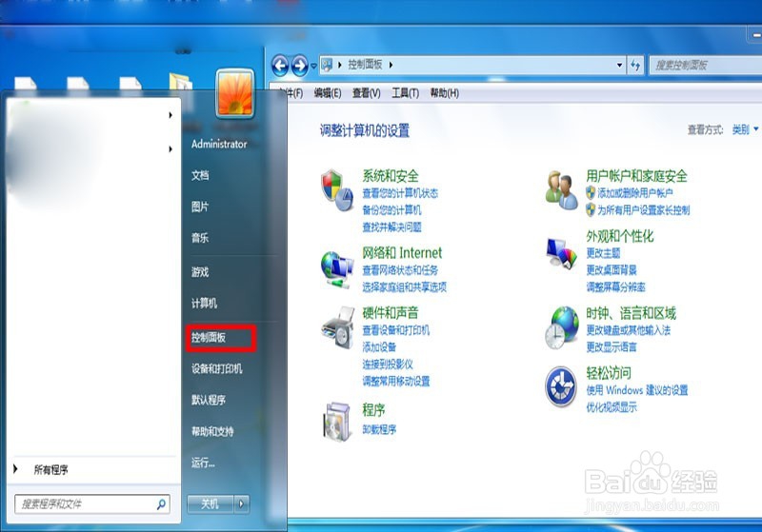This screenshot has width=762, height=532.
Task: Click the 用户帐户和家庭安全 people icon
Action: (561, 189)
